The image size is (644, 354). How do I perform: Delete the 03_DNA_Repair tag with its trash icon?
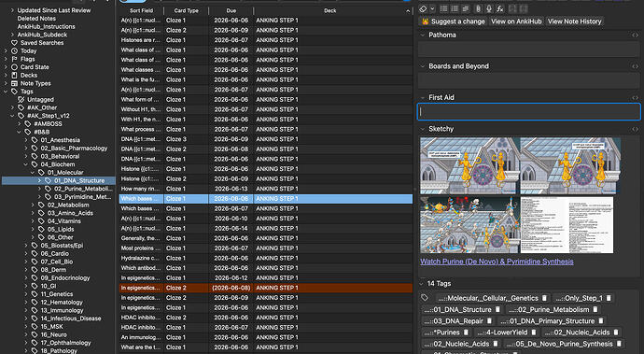[489, 321]
